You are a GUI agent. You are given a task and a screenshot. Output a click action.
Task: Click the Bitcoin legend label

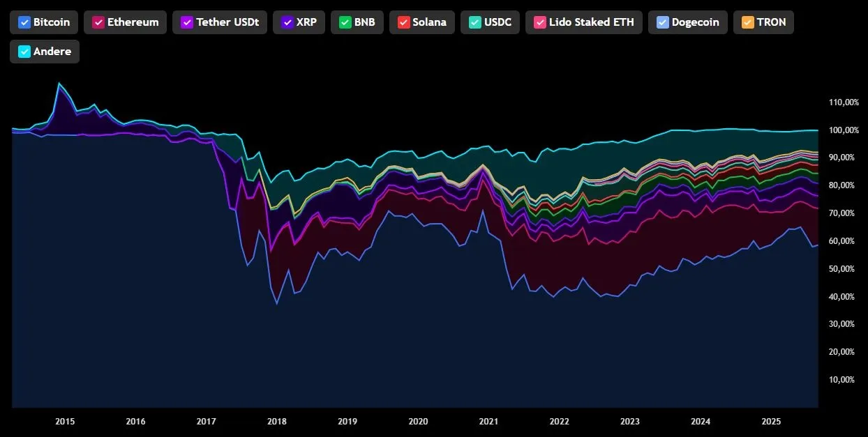[x=52, y=22]
